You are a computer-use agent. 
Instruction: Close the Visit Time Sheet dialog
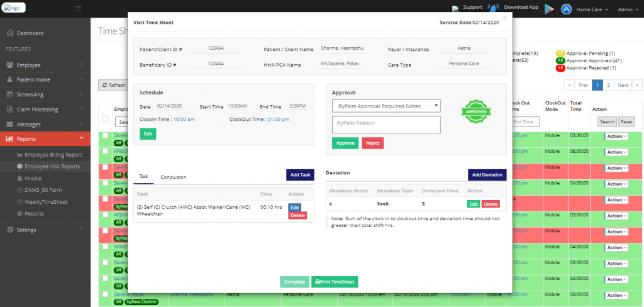pyautogui.click(x=504, y=18)
